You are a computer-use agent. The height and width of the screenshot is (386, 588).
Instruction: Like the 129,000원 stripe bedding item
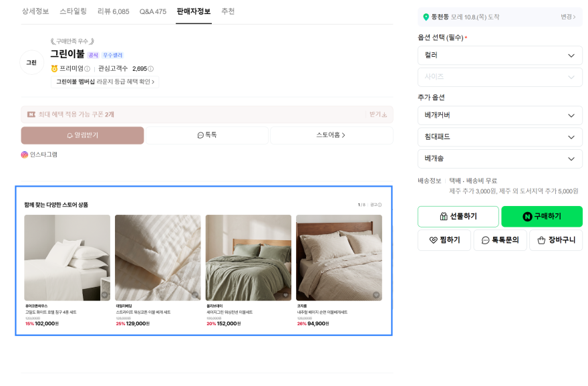click(195, 295)
